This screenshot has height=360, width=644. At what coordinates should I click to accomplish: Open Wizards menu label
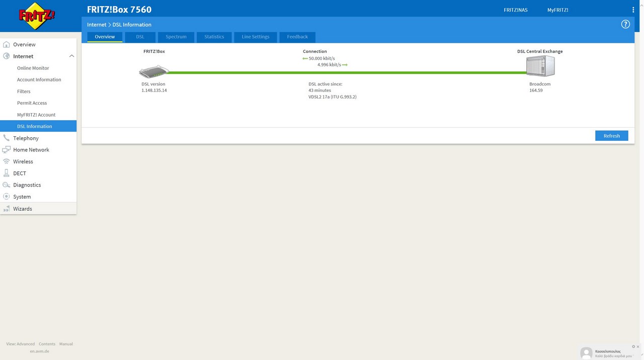pyautogui.click(x=23, y=209)
